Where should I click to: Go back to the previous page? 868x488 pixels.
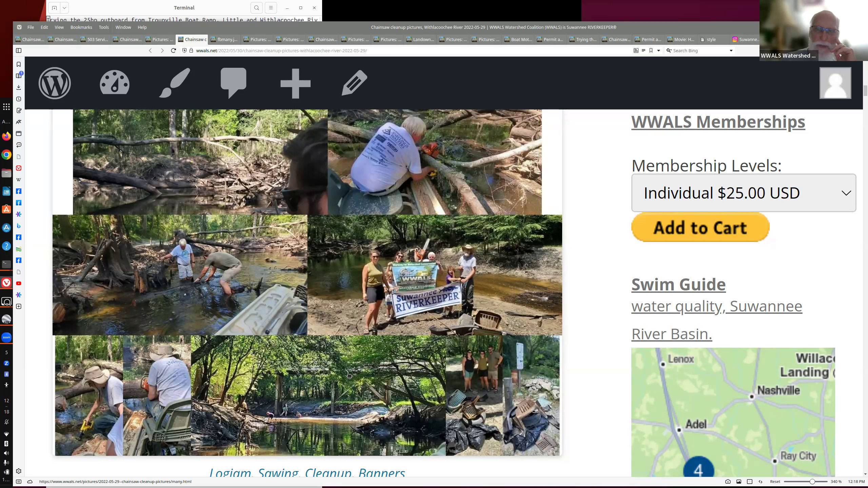coord(150,50)
